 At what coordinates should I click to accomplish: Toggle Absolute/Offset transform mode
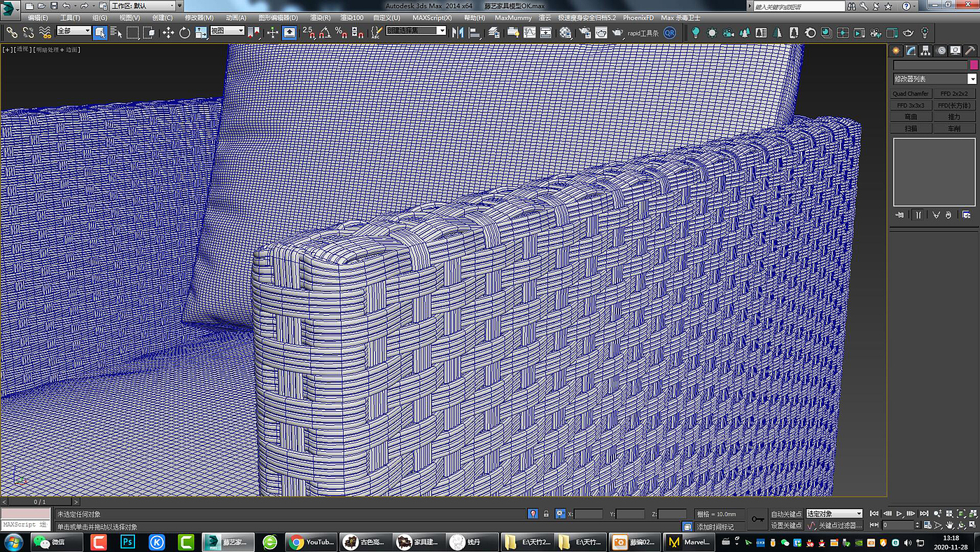tap(560, 513)
